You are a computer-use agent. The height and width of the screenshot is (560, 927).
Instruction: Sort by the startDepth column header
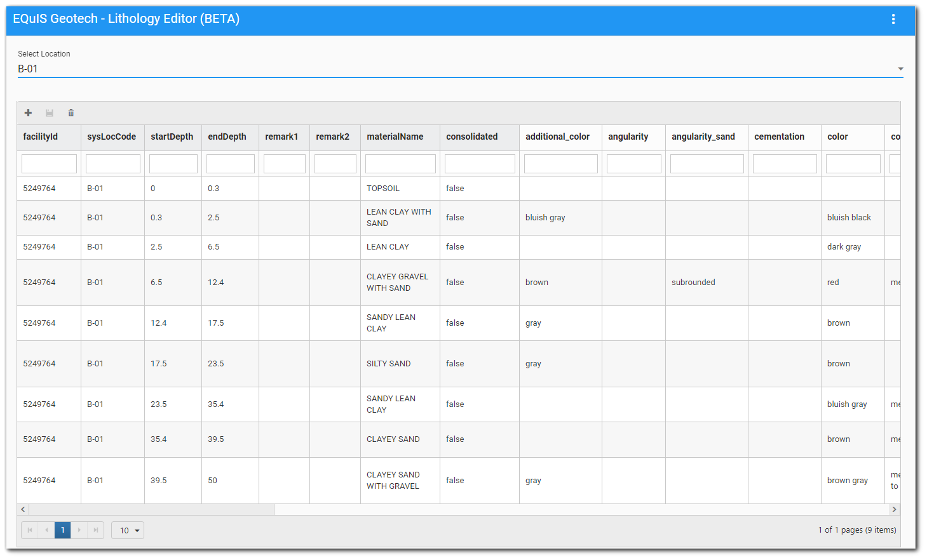point(172,137)
